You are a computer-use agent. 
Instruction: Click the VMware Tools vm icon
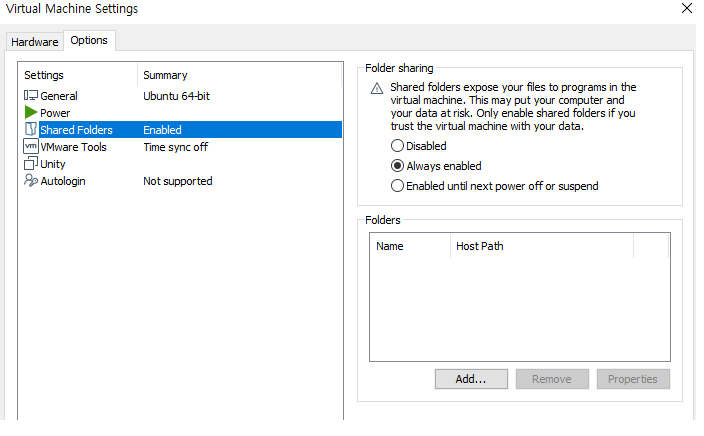[31, 146]
